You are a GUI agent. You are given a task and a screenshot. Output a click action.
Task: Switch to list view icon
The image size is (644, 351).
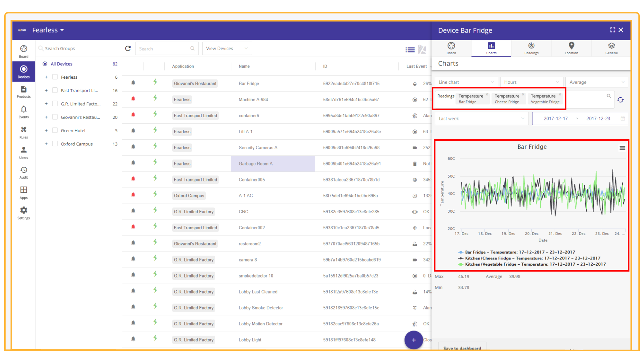(410, 50)
